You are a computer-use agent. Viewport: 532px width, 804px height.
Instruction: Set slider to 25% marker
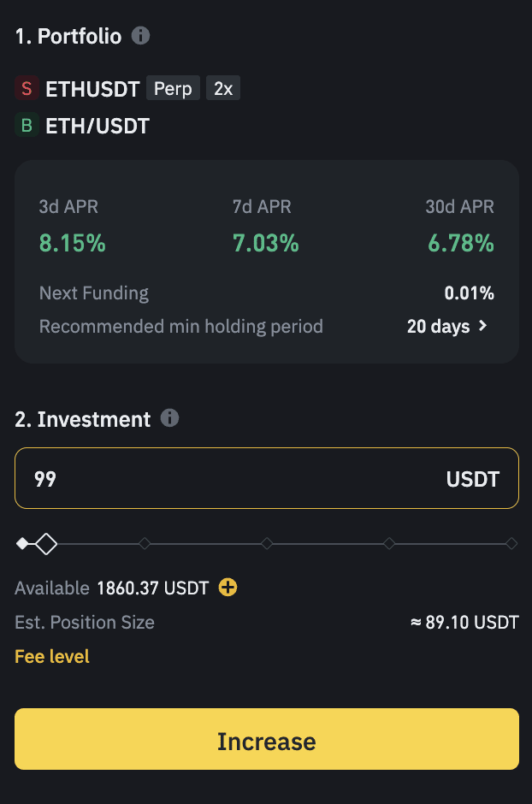tap(145, 543)
